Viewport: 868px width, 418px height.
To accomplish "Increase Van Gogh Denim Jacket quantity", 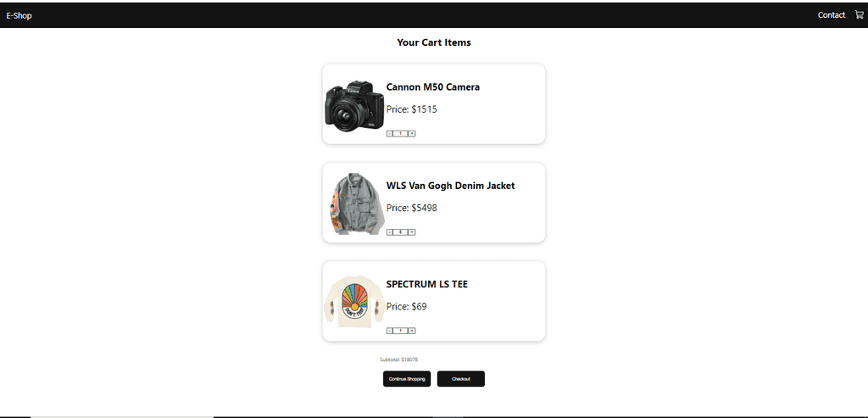I will click(x=412, y=232).
